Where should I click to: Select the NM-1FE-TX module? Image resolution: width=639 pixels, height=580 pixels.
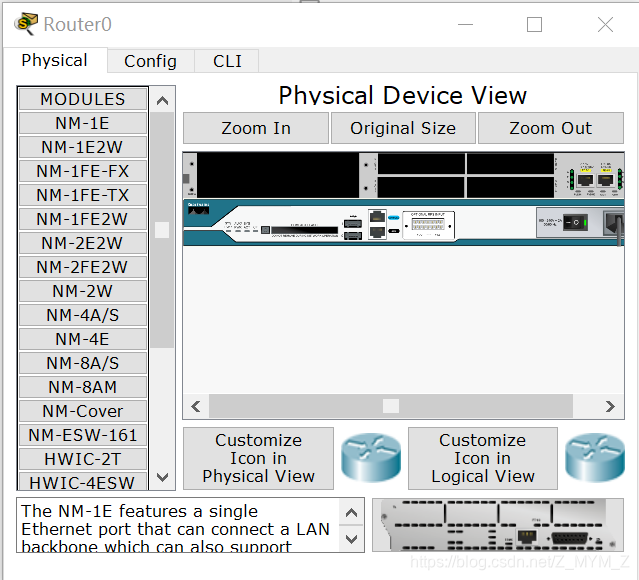(x=83, y=195)
